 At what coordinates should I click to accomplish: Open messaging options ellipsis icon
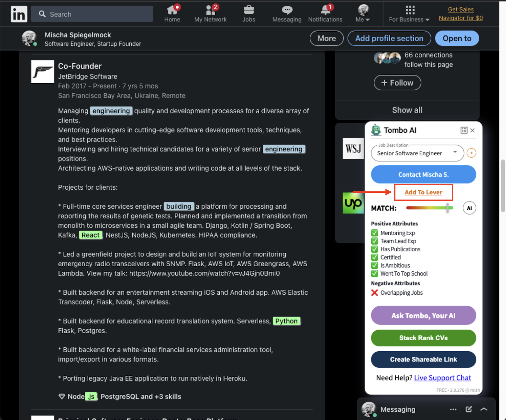453,409
